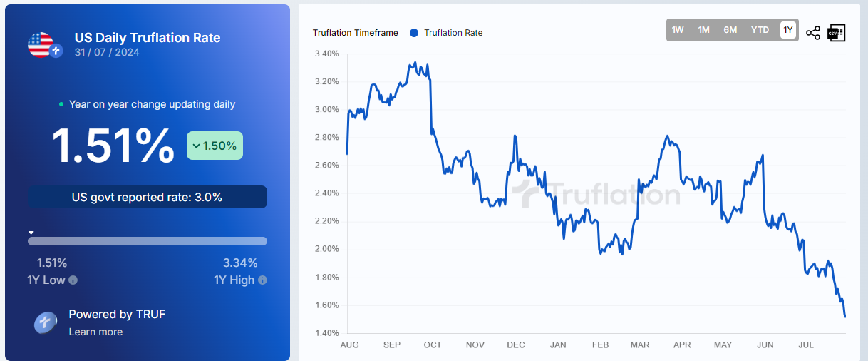Image resolution: width=868 pixels, height=361 pixels.
Task: Click the green 1.50% change badge
Action: (x=215, y=146)
